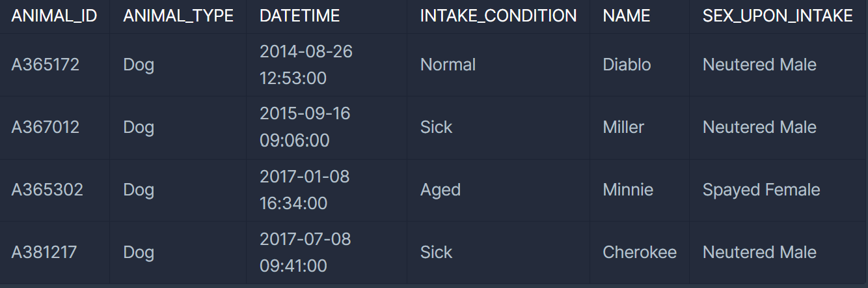The image size is (868, 288).
Task: Click the Aged intake condition cell
Action: pyautogui.click(x=499, y=190)
